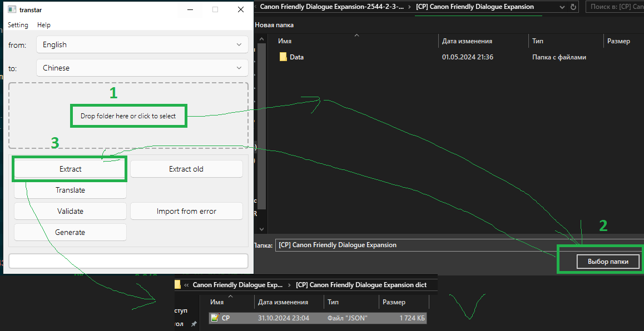This screenshot has width=644, height=331.
Task: Sort by the Дата изменения column header
Action: pyautogui.click(x=467, y=41)
